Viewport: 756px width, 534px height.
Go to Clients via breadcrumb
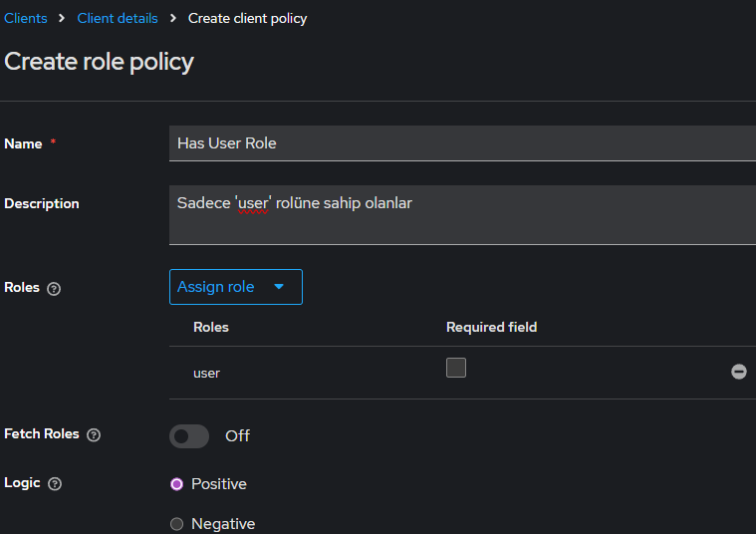click(26, 19)
